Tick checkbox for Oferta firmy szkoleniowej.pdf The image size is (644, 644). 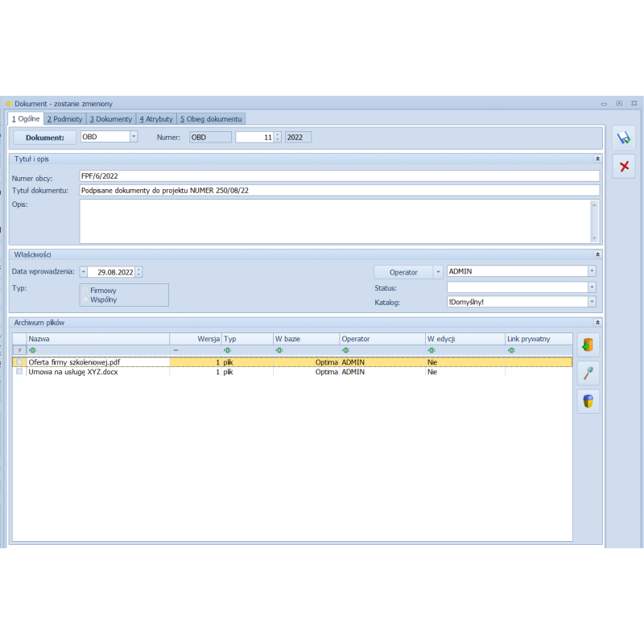[x=19, y=362]
